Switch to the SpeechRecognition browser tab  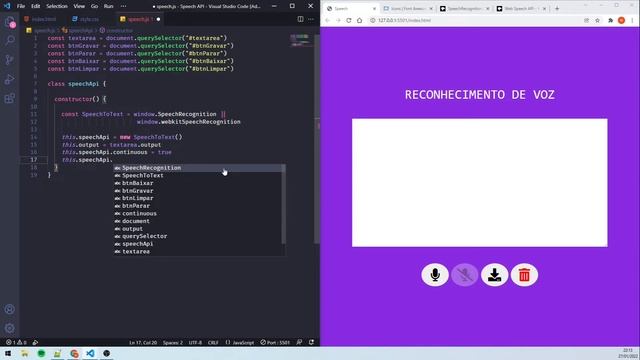464,8
